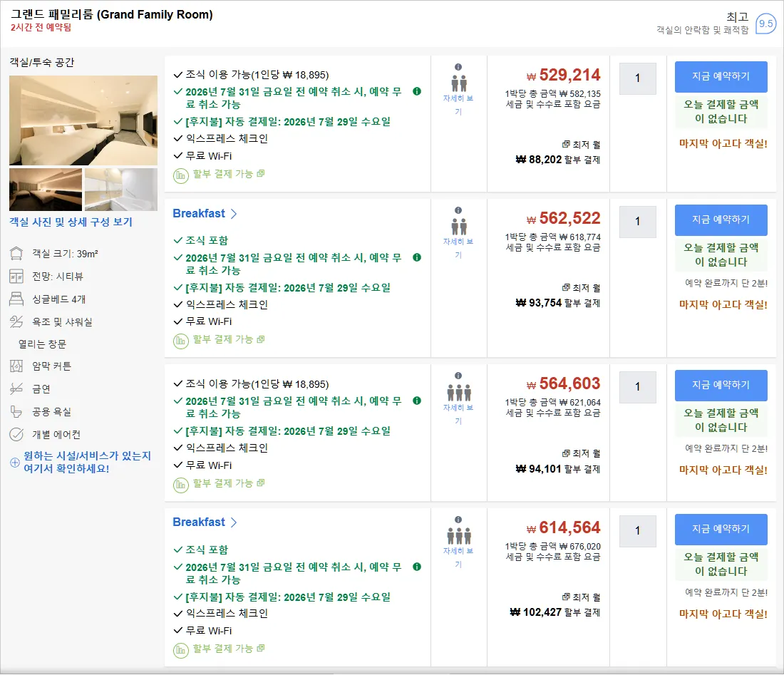Open room photos and detail layout link
Image resolution: width=784 pixels, height=675 pixels.
(x=71, y=222)
